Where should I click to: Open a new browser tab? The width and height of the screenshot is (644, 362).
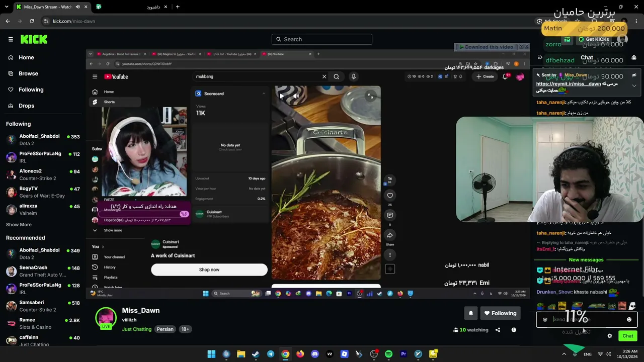click(178, 7)
